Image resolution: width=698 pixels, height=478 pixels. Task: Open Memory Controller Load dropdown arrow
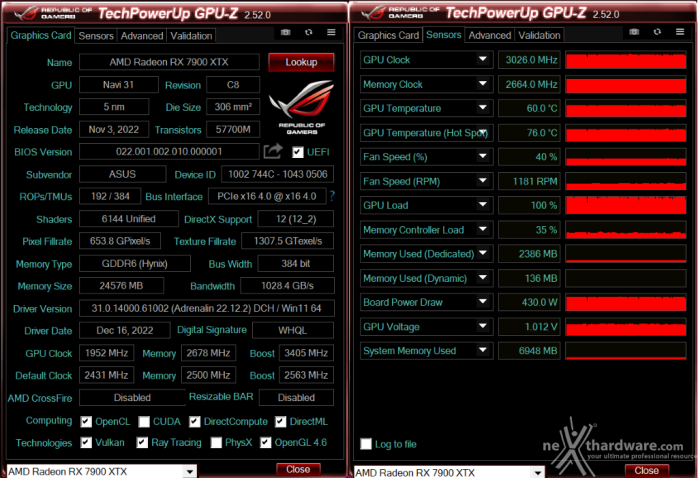point(483,229)
